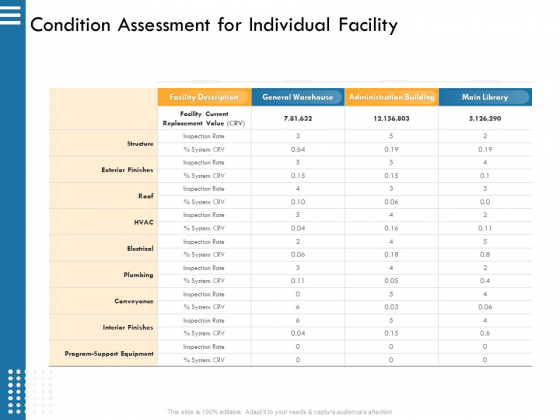Click the Administration Building column header
Viewport: 560px width, 420px height.
(391, 97)
